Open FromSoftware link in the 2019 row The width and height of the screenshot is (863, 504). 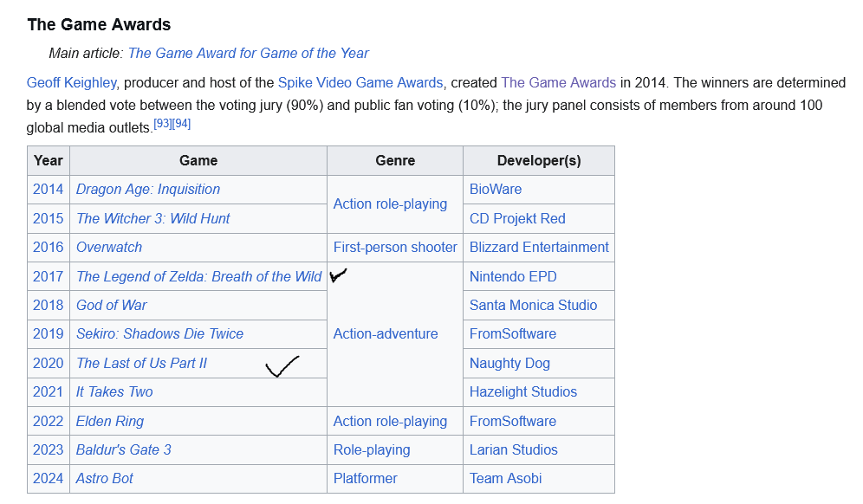point(512,333)
